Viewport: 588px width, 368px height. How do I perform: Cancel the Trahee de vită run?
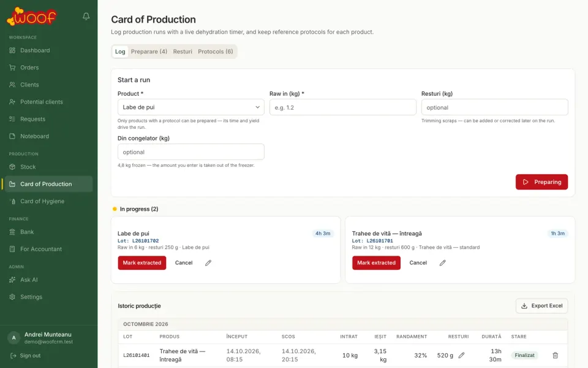(418, 263)
